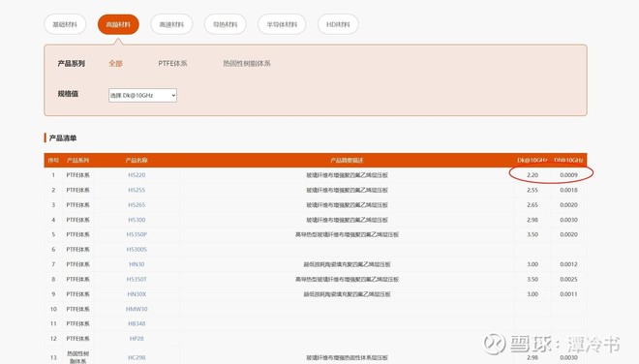Click the description text in HS350P row

click(347, 235)
